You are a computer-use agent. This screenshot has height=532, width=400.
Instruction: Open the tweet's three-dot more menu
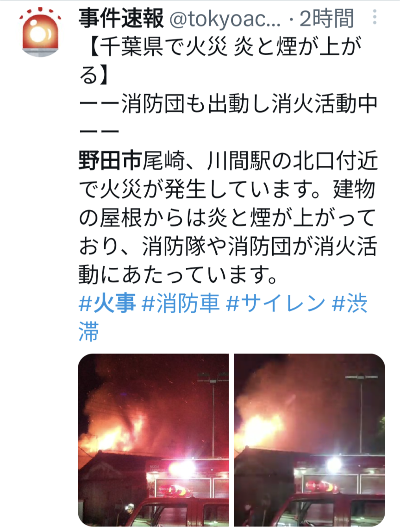375,17
